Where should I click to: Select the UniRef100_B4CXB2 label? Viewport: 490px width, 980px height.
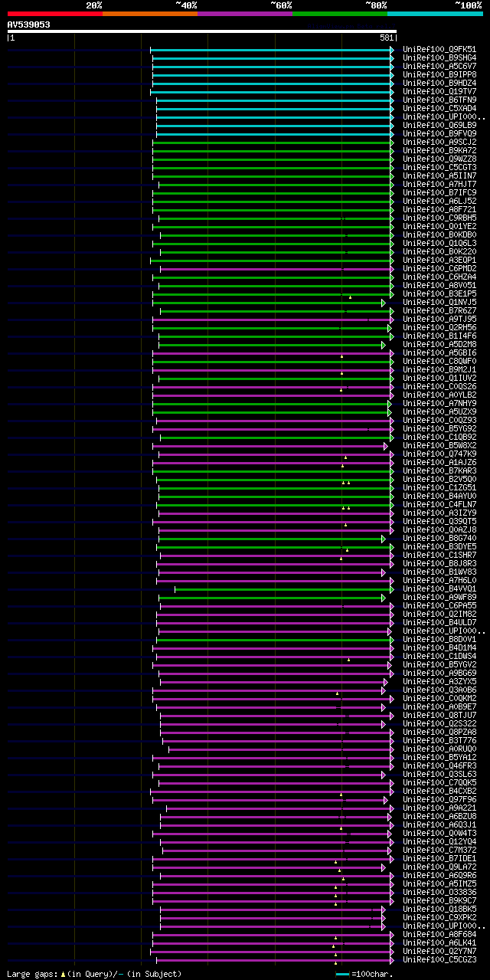click(439, 791)
